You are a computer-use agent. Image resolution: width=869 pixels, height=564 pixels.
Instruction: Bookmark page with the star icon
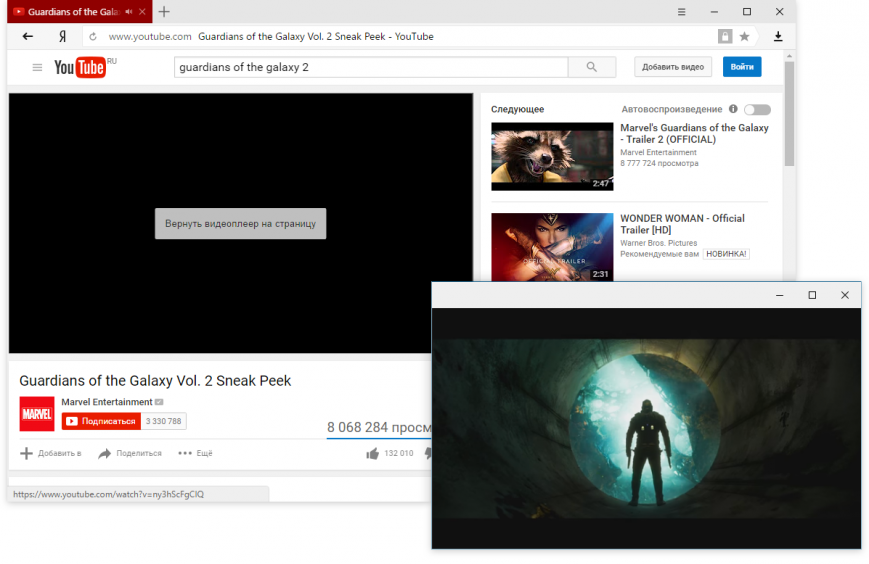click(x=744, y=37)
